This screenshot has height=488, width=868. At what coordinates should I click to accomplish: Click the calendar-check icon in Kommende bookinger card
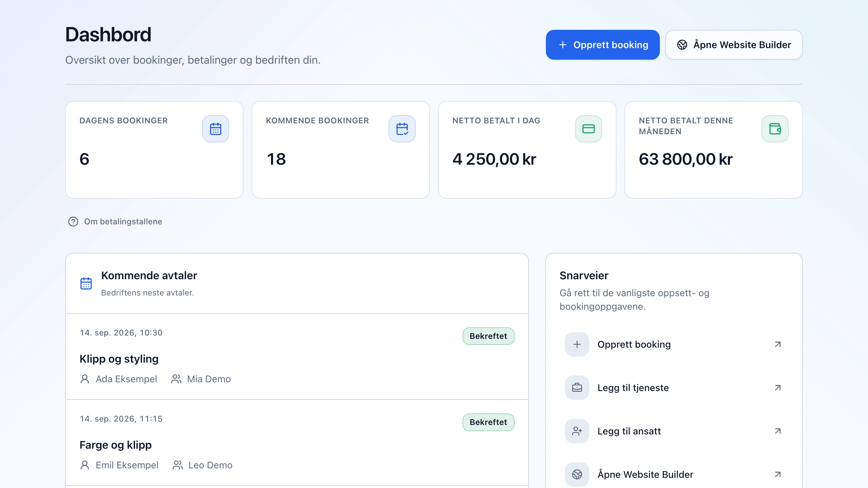(x=402, y=129)
